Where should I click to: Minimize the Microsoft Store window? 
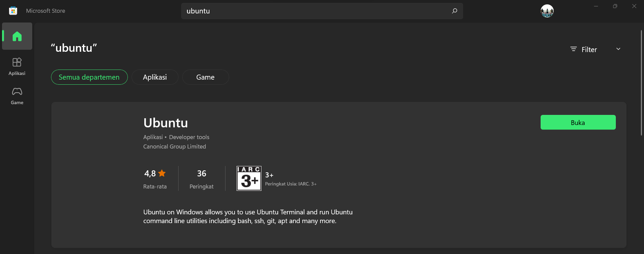(596, 6)
